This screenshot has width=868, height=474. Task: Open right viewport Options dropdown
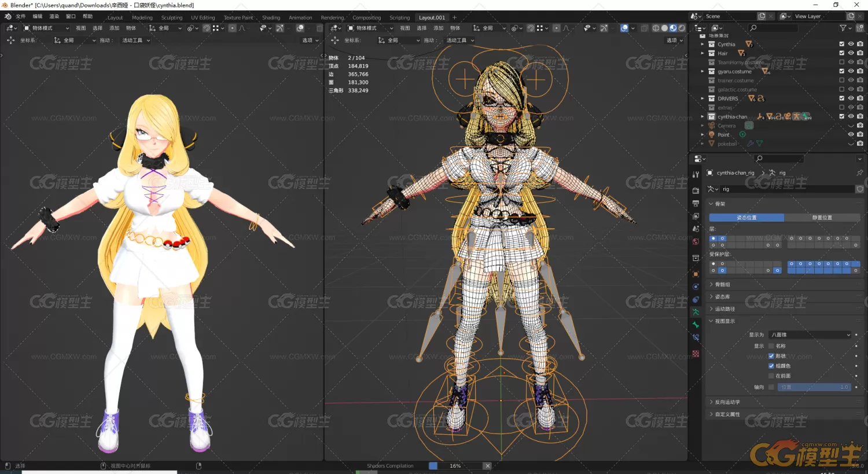[674, 40]
